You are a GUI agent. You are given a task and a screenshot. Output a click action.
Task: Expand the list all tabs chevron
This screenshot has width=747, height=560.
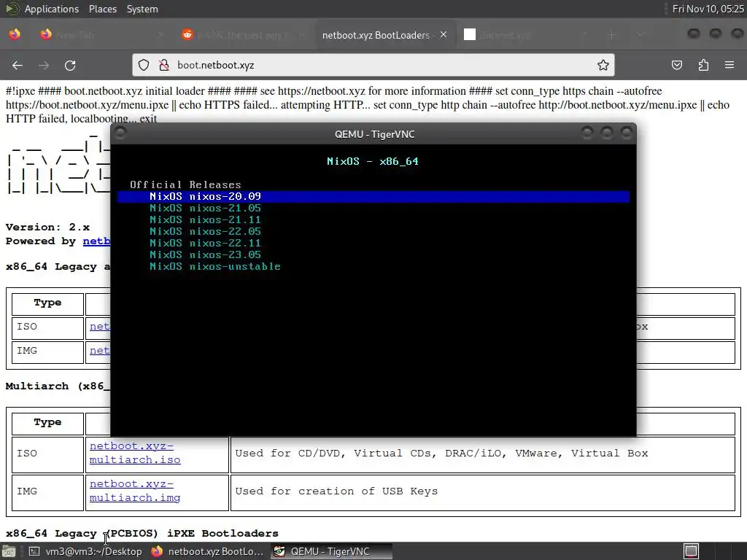tap(640, 35)
